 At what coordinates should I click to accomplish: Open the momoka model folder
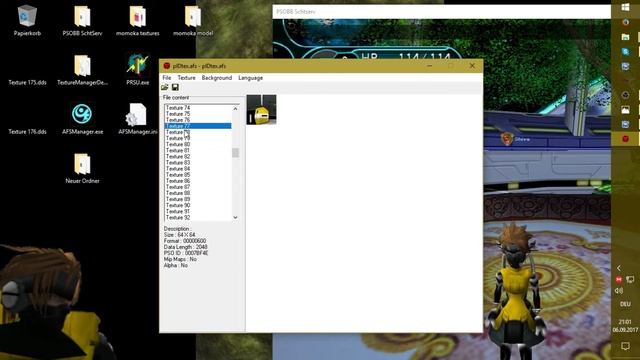[193, 20]
